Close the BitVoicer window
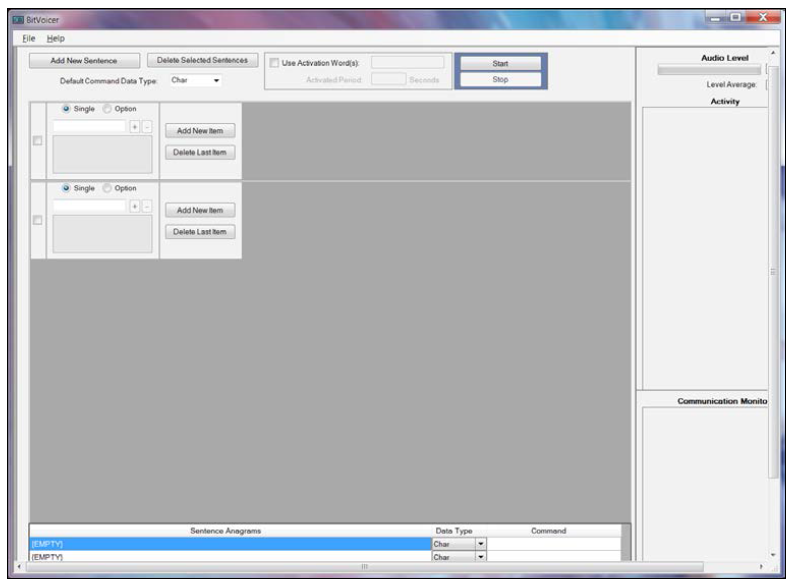Screen dimensions: 797x587 click(762, 17)
